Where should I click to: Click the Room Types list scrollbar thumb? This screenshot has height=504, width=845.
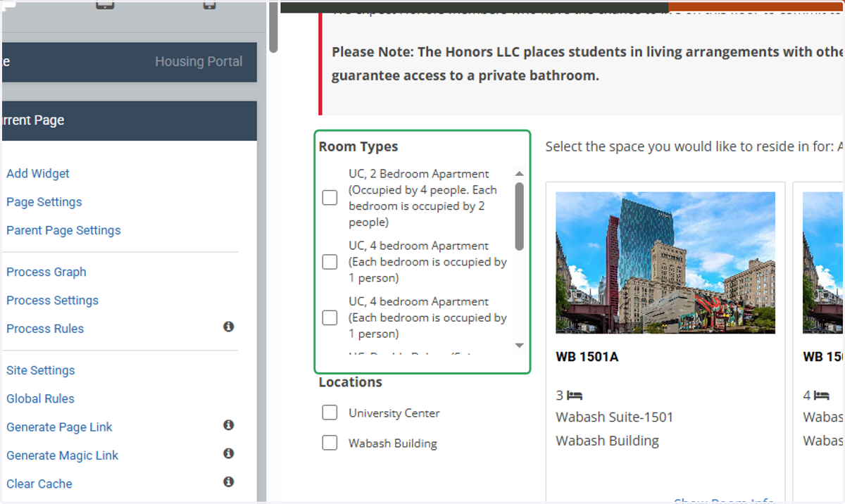click(519, 216)
